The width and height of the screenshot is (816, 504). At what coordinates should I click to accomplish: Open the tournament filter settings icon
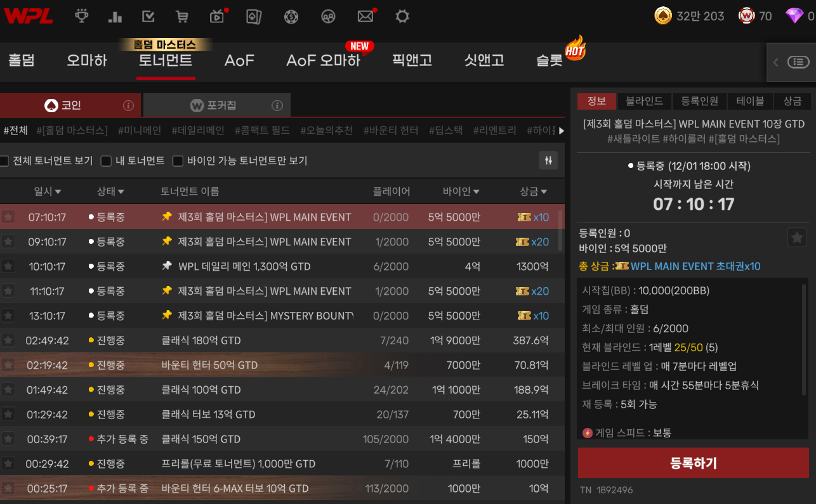pyautogui.click(x=548, y=160)
